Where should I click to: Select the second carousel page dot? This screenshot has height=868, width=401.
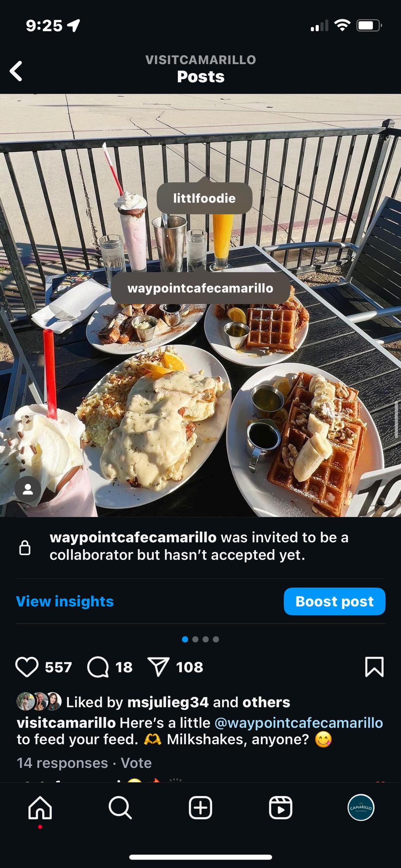click(195, 639)
